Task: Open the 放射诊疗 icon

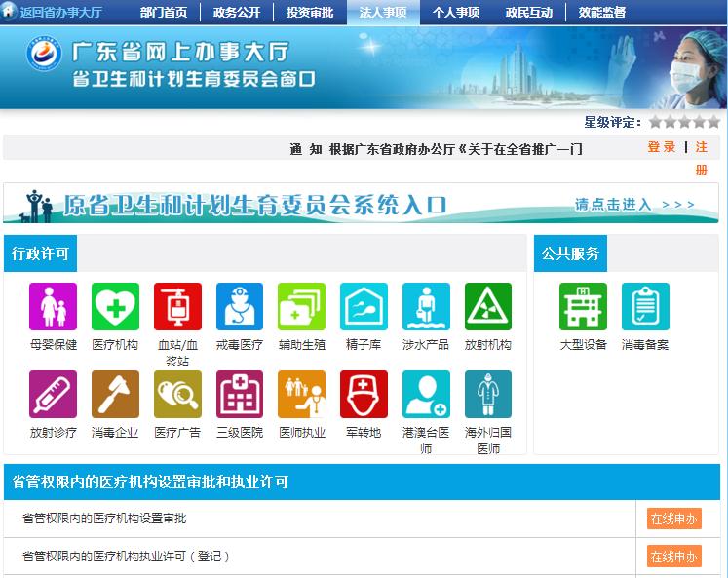Action: tap(53, 394)
